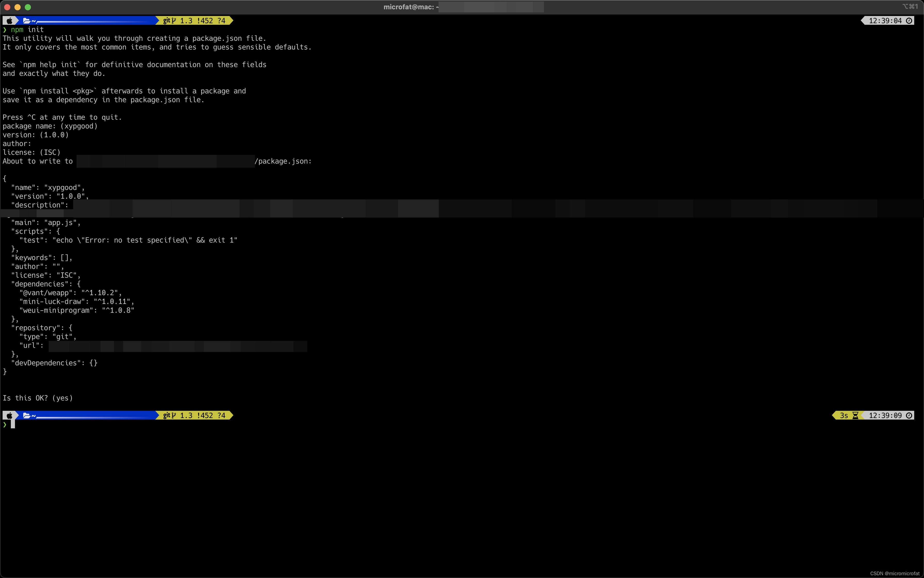Click the folder icon in the prompt below "Is this OK?"
The width and height of the screenshot is (924, 578).
(x=27, y=415)
